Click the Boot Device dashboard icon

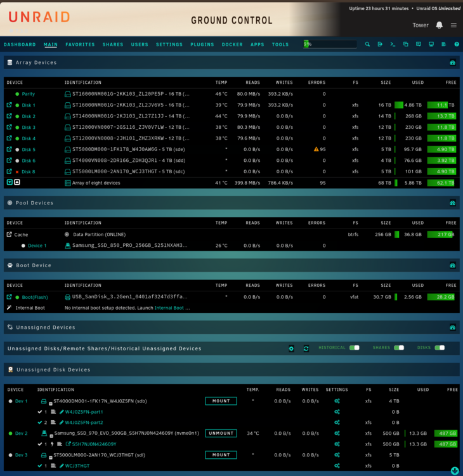[x=453, y=265]
